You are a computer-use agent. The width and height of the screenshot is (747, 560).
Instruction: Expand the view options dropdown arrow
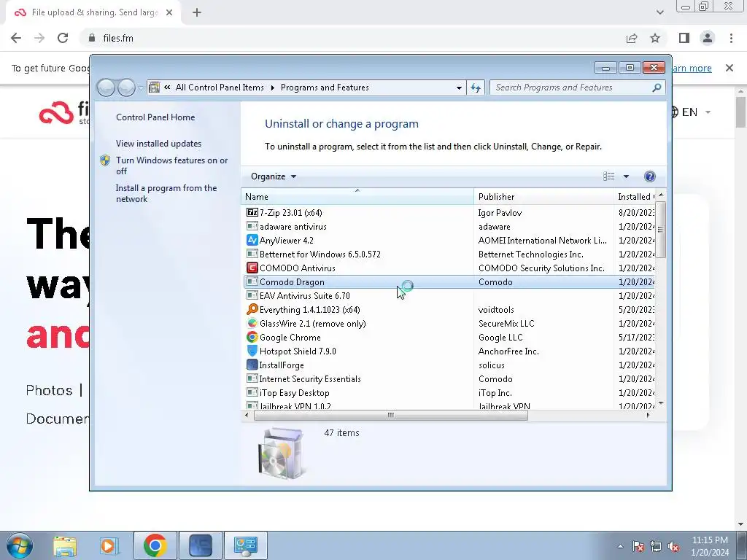click(626, 176)
